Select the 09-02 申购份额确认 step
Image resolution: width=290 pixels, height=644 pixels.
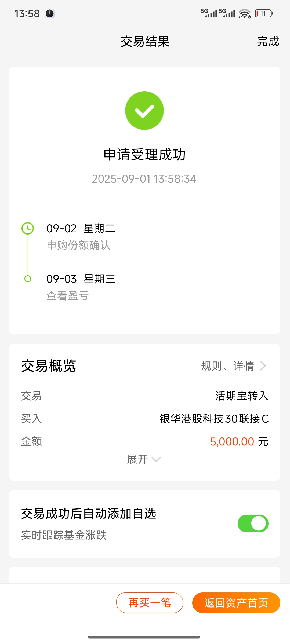click(x=81, y=237)
